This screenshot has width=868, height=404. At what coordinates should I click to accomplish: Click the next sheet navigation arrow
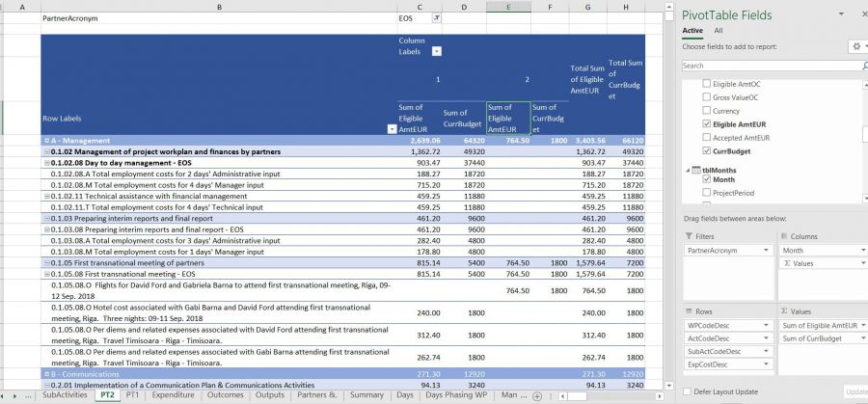click(x=14, y=396)
